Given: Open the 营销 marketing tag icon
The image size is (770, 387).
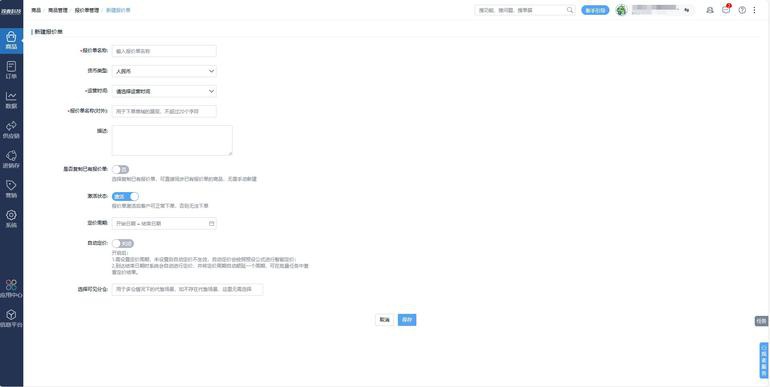Looking at the screenshot, I should (11, 189).
